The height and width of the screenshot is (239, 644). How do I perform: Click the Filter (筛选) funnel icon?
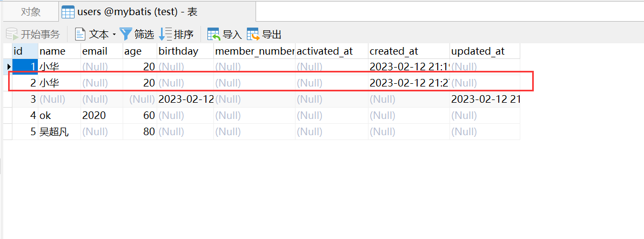(x=126, y=34)
